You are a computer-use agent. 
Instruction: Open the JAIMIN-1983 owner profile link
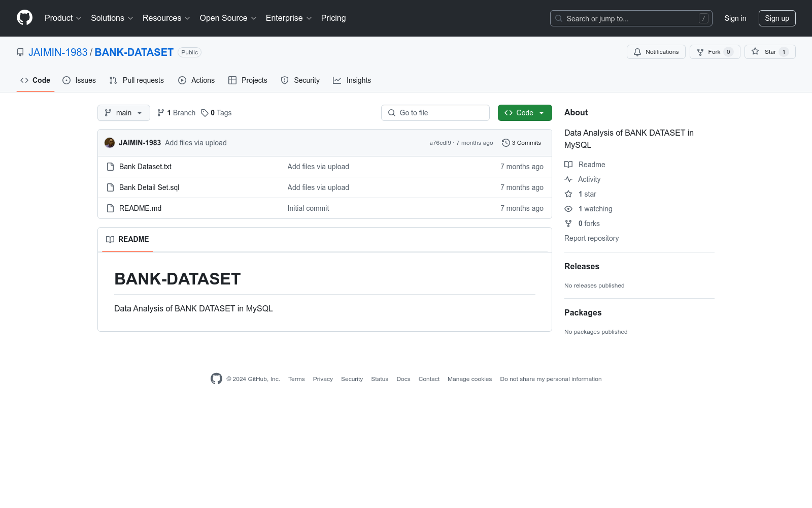pyautogui.click(x=58, y=52)
